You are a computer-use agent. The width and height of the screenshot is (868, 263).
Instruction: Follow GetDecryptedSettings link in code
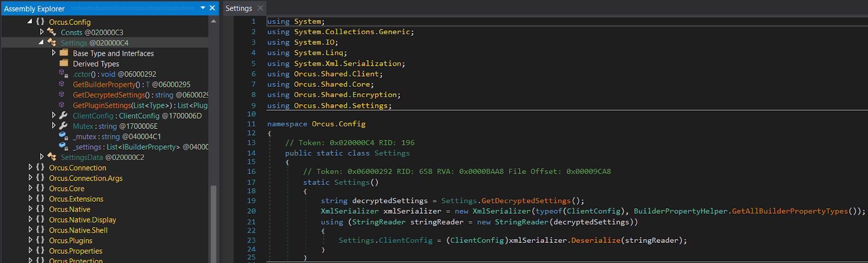(x=526, y=201)
